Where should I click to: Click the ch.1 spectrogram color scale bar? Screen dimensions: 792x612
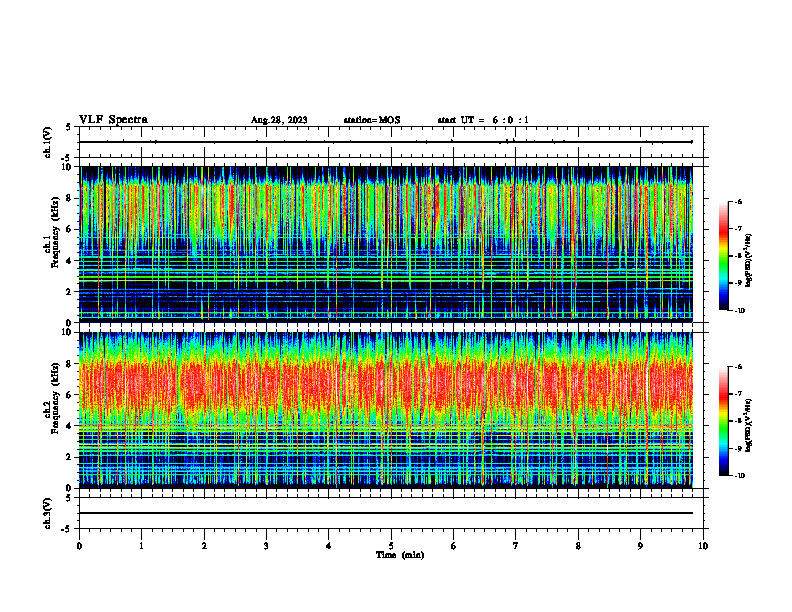tap(723, 256)
